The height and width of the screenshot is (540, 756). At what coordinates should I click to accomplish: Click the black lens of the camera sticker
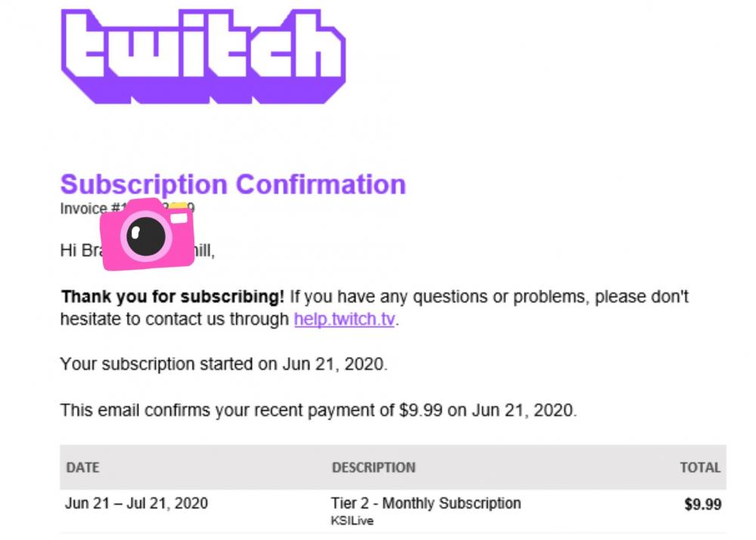[146, 236]
